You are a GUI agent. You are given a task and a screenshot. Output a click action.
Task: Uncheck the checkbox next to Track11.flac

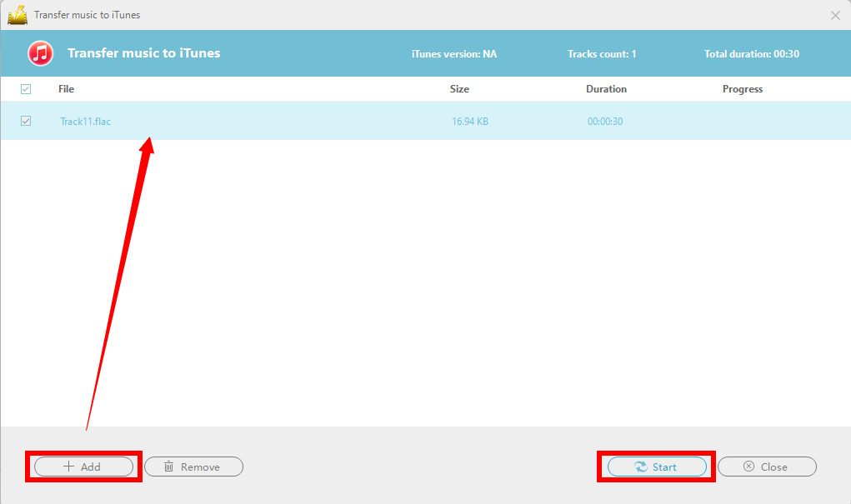click(x=26, y=121)
